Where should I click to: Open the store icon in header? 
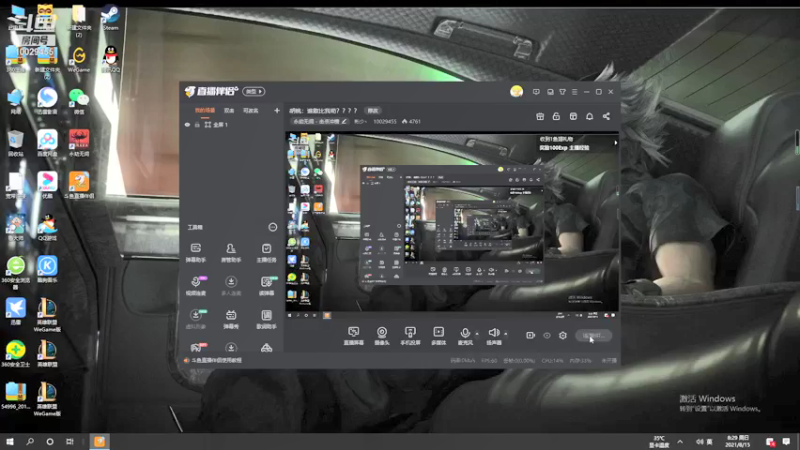point(573,116)
